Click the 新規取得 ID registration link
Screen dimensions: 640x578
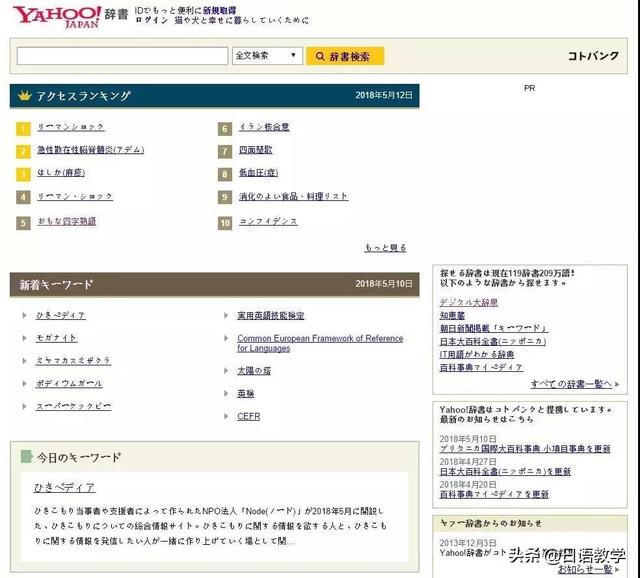click(x=220, y=10)
